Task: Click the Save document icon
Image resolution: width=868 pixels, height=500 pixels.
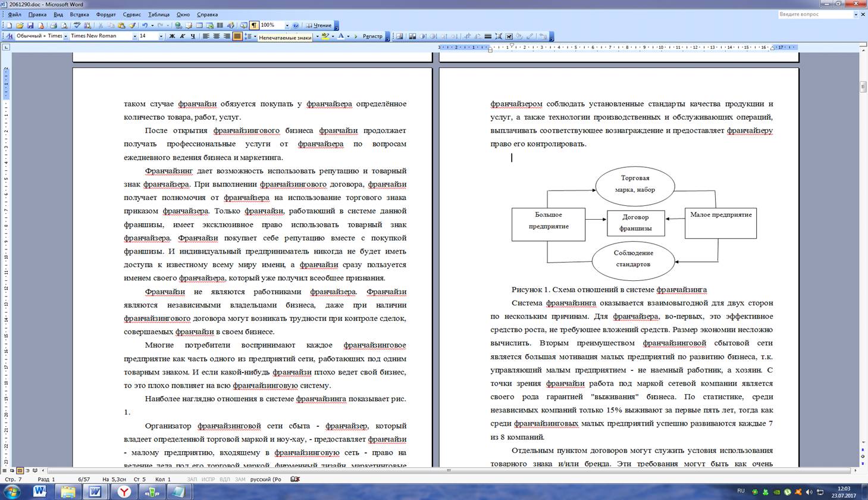Action: pyautogui.click(x=30, y=26)
